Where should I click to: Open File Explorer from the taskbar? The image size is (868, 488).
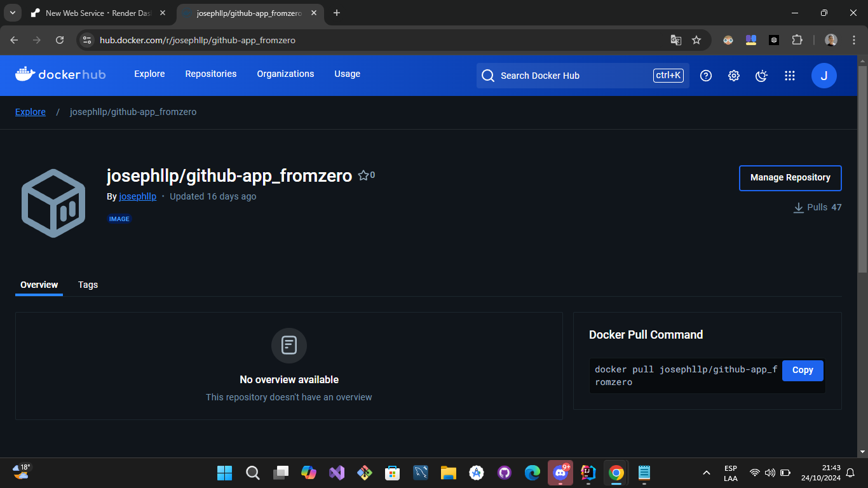tap(448, 473)
